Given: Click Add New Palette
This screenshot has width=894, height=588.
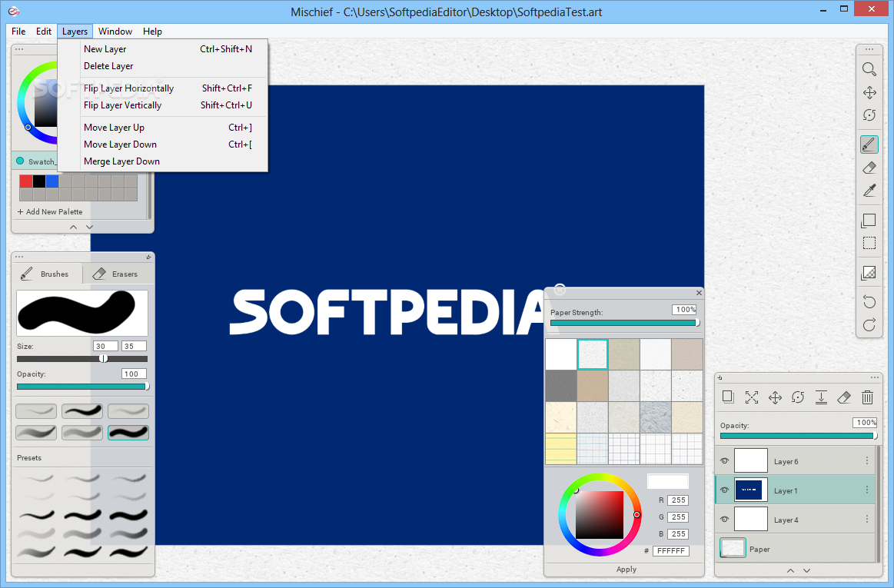Looking at the screenshot, I should (x=50, y=211).
